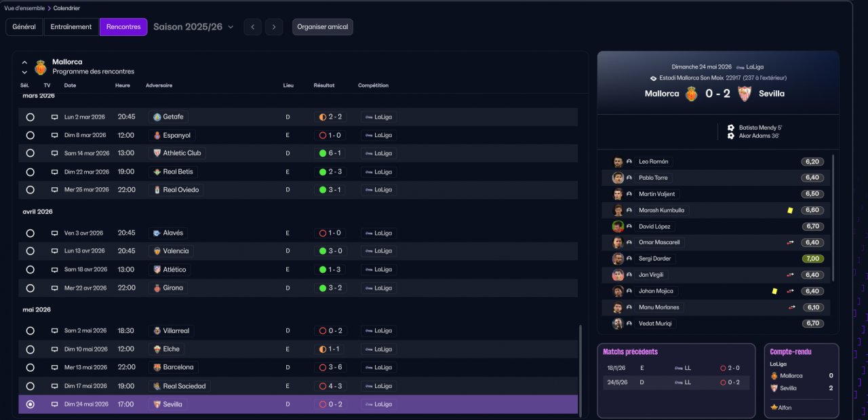Open the Barcelona opponent button
This screenshot has width=868, height=420.
point(174,367)
